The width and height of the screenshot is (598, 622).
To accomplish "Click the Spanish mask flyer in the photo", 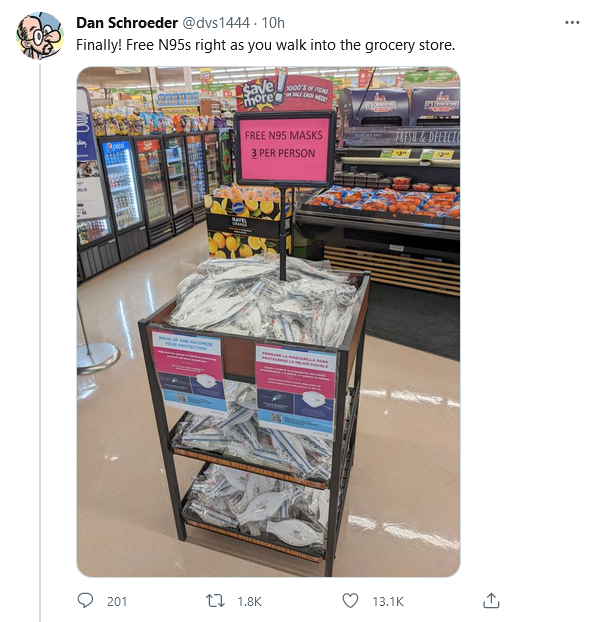I will pos(295,391).
